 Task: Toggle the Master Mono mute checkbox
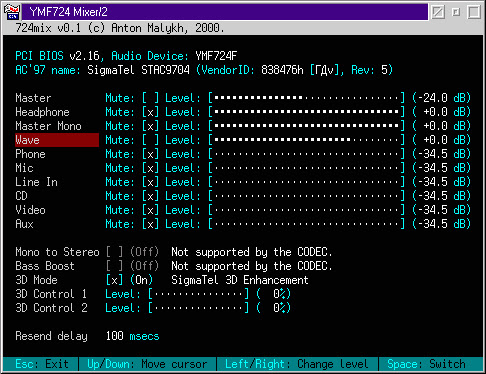point(150,126)
